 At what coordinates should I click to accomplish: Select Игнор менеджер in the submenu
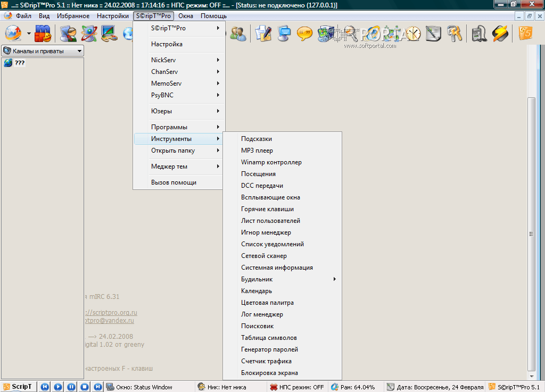282,232
